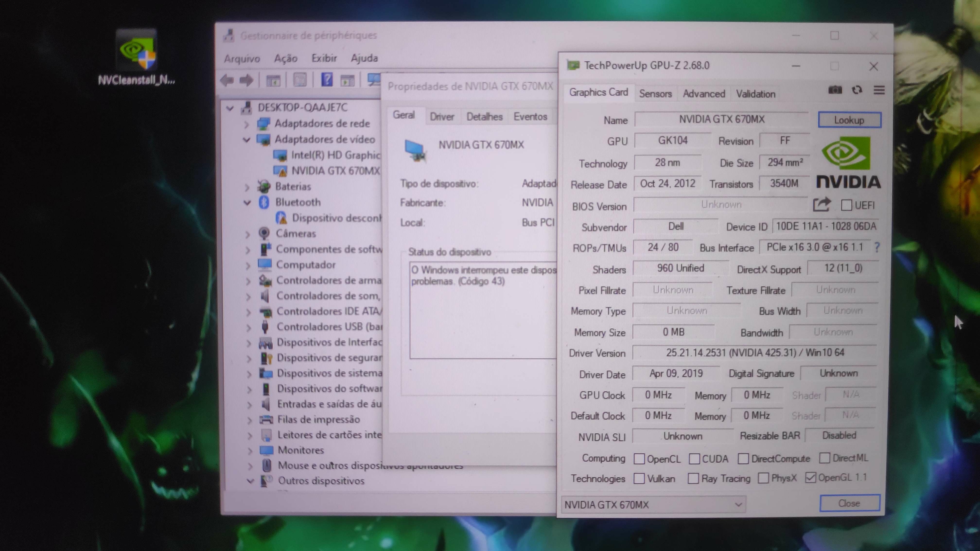Collapse the Adaptadores de vídeo node
Image resolution: width=980 pixels, height=551 pixels.
pyautogui.click(x=246, y=139)
